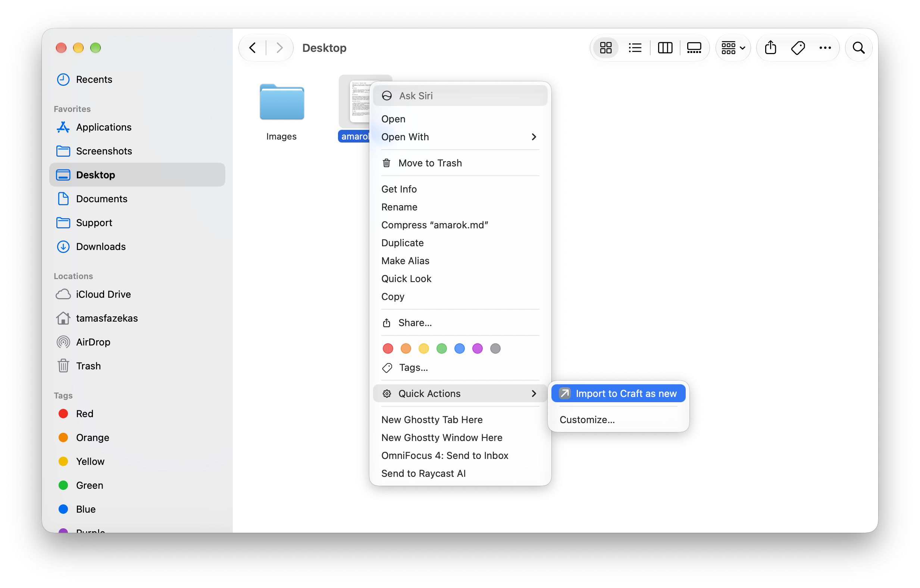The width and height of the screenshot is (920, 588).
Task: Open the more actions ellipsis menu
Action: [x=825, y=48]
